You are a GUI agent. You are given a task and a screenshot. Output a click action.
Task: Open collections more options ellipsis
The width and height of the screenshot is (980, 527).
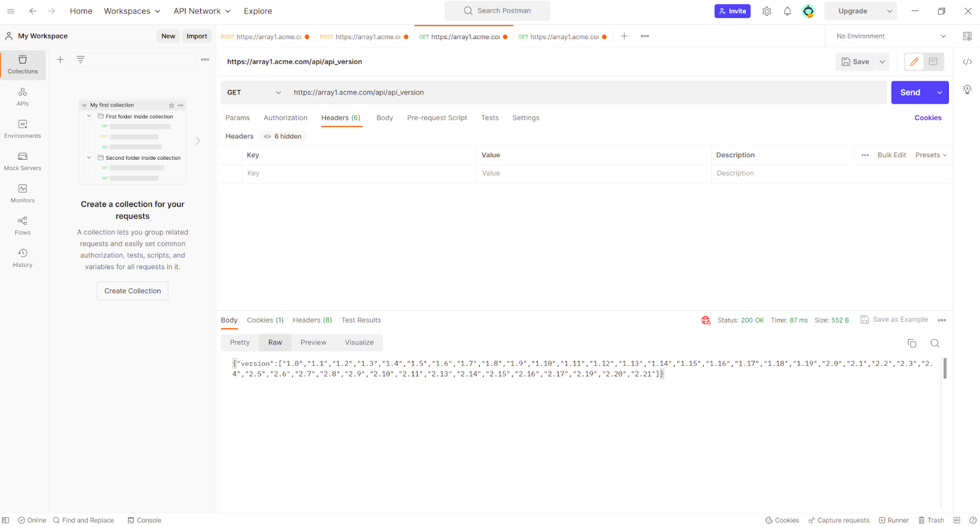pos(205,59)
